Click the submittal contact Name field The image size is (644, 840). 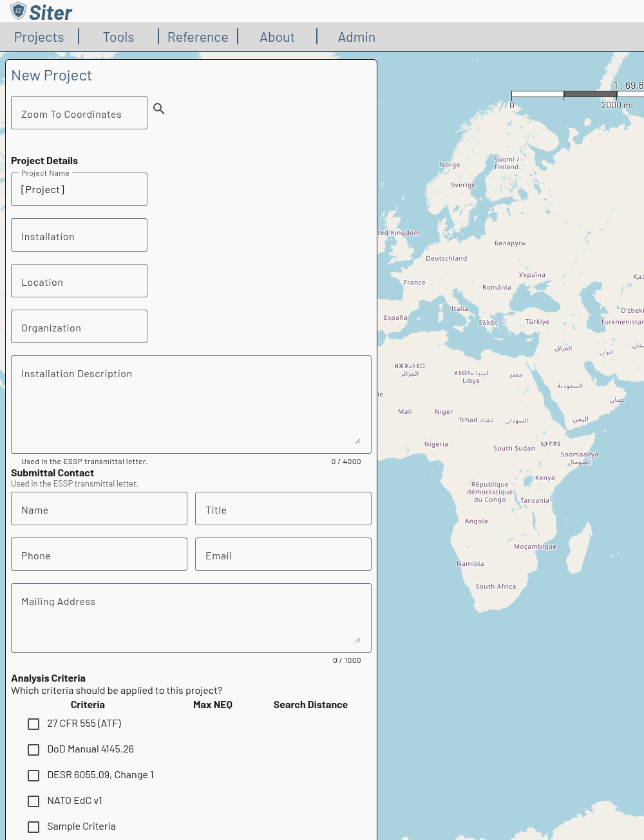tap(99, 509)
